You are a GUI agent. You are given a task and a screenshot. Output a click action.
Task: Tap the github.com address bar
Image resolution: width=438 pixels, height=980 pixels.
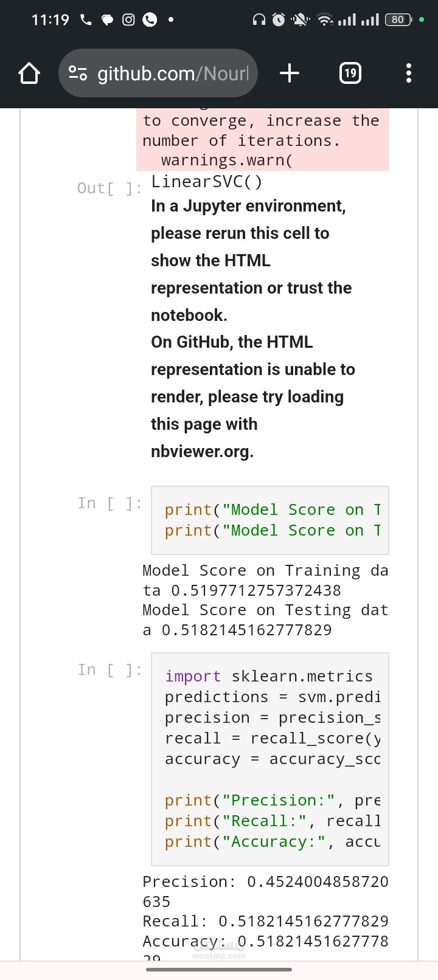coord(158,74)
